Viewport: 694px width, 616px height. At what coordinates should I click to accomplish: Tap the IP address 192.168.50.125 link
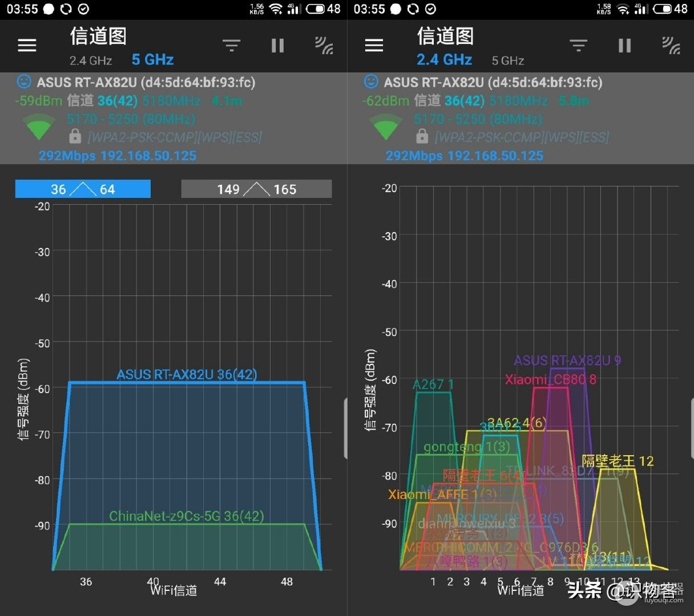click(147, 155)
